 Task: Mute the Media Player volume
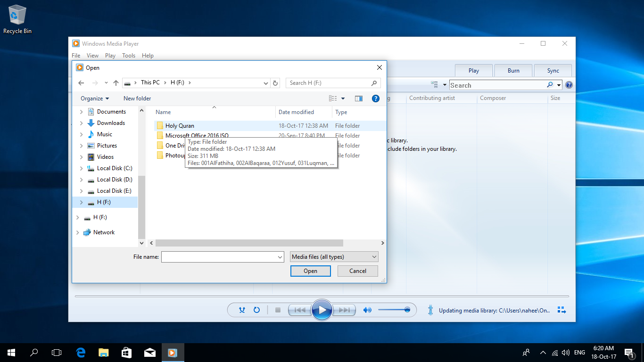(x=367, y=310)
